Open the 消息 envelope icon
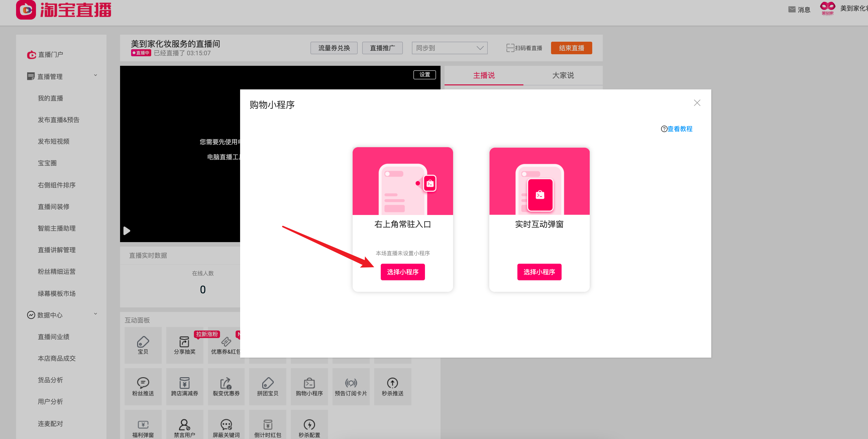The height and width of the screenshot is (439, 868). 792,10
